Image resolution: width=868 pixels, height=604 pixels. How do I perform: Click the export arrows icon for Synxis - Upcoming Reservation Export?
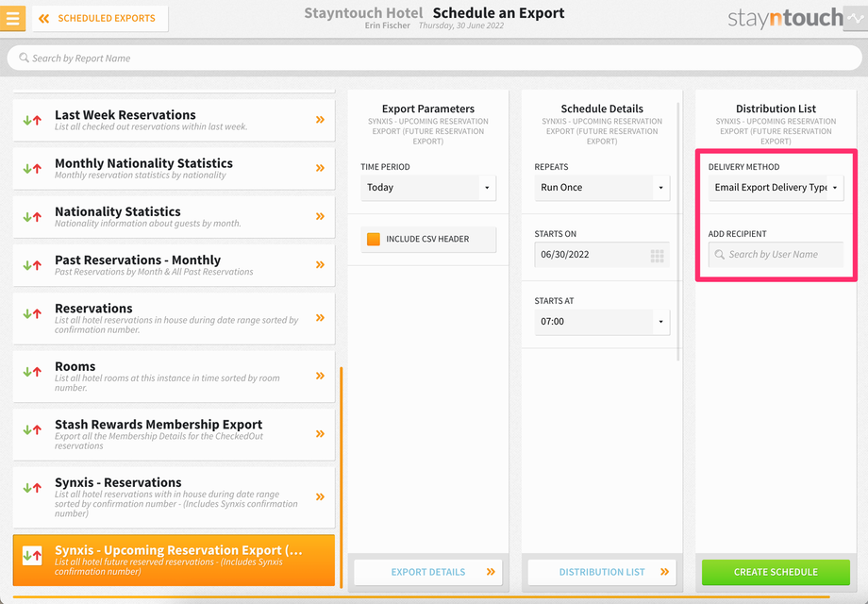point(32,555)
